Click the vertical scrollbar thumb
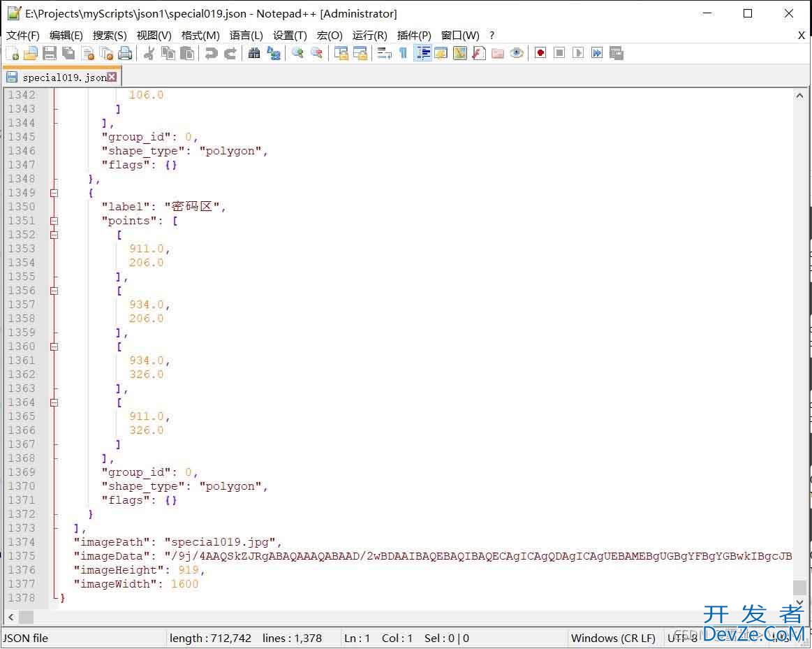 tap(799, 588)
